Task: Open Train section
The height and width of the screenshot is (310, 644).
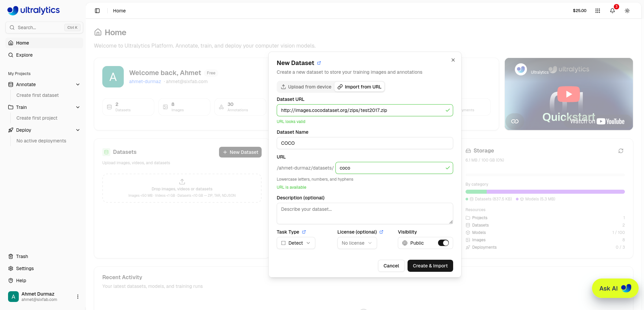Action: (x=21, y=107)
